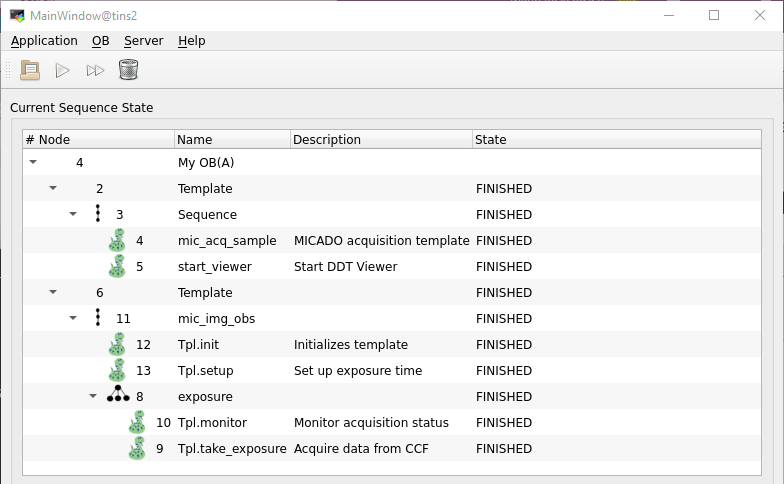Collapse the exposure node's expander arrow
The width and height of the screenshot is (784, 484).
[93, 396]
